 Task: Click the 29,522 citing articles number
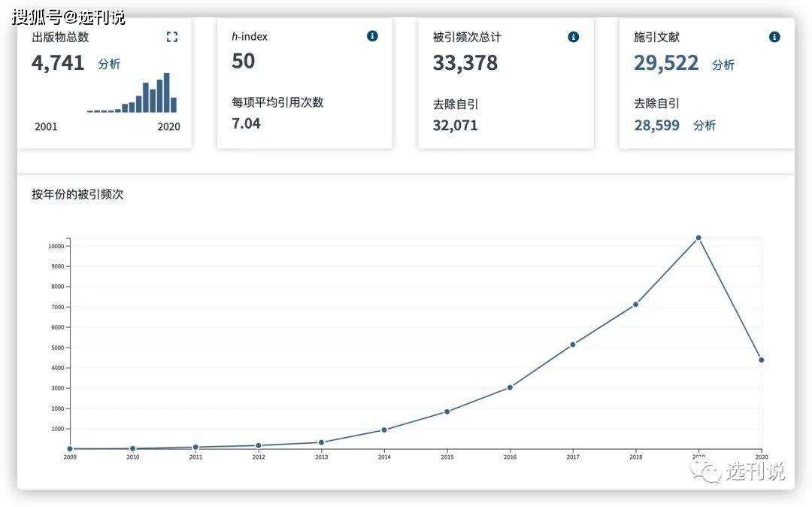coord(666,63)
